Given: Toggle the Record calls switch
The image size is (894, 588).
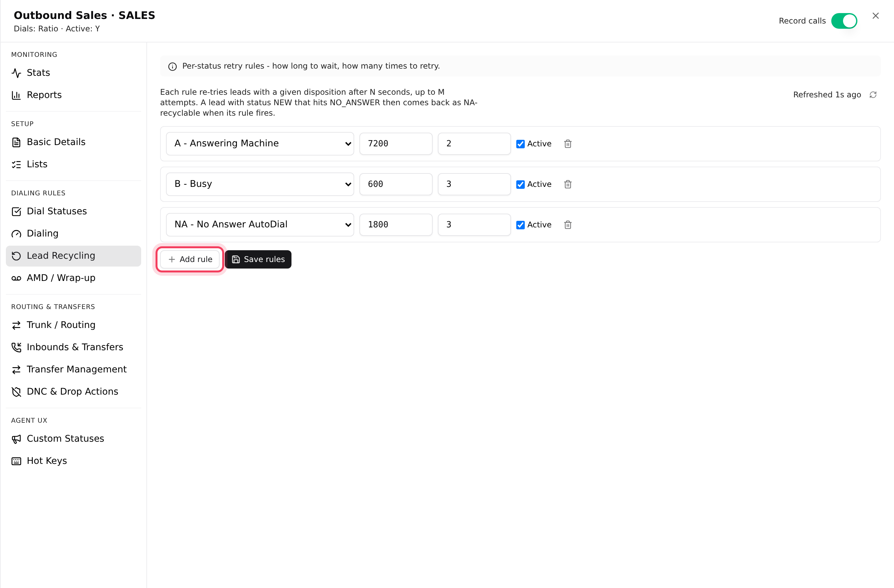Looking at the screenshot, I should point(844,21).
